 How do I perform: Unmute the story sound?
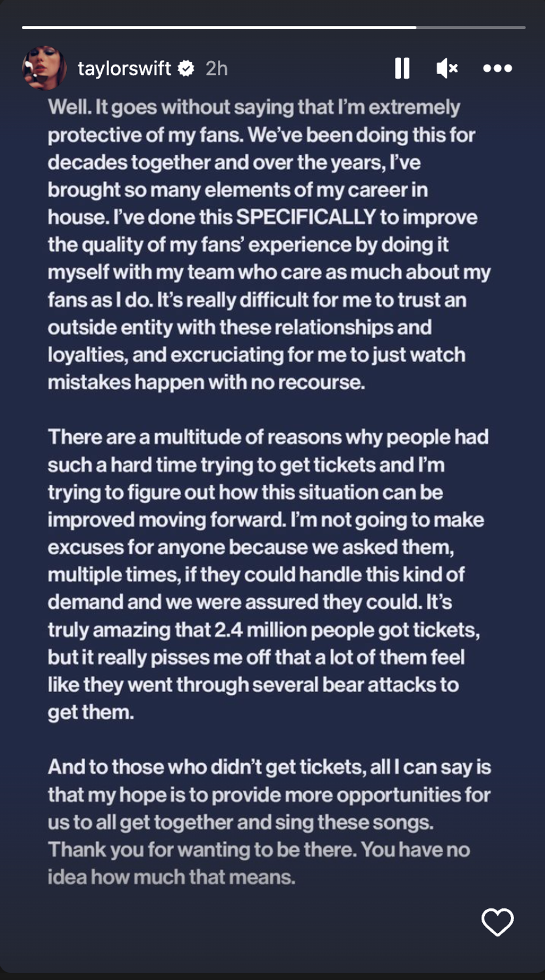(x=447, y=68)
